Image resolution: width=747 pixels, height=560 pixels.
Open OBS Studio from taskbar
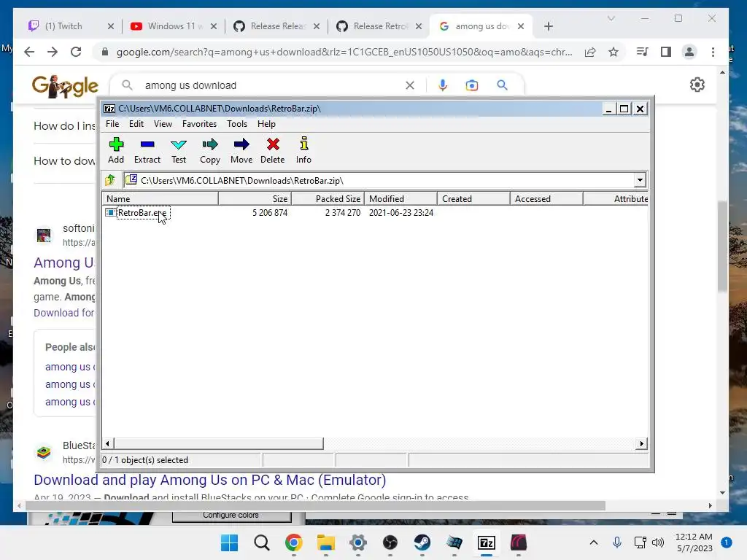point(390,542)
